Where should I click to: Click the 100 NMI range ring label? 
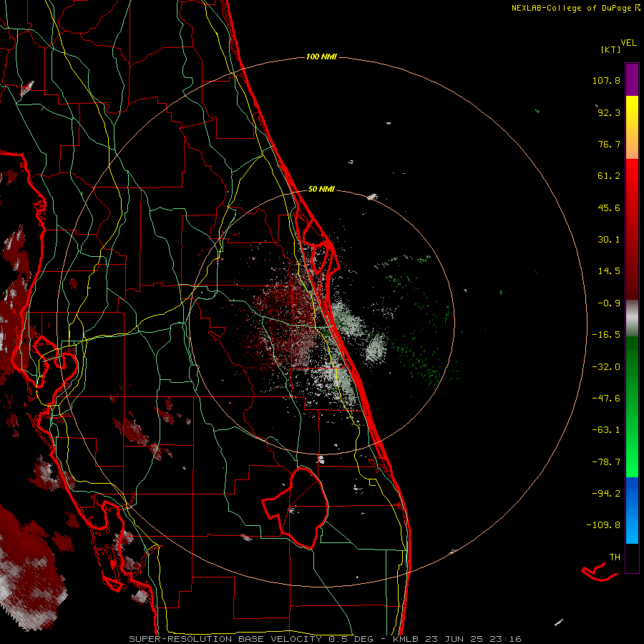click(321, 57)
